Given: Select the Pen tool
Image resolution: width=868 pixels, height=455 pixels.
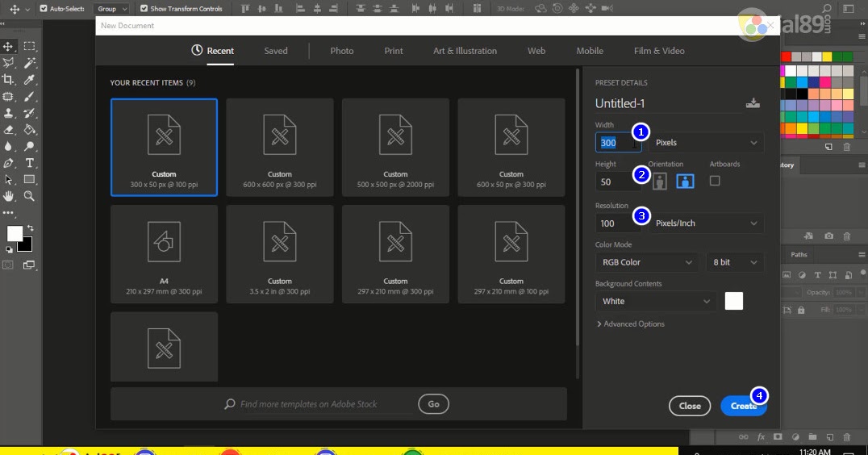Looking at the screenshot, I should [x=8, y=163].
